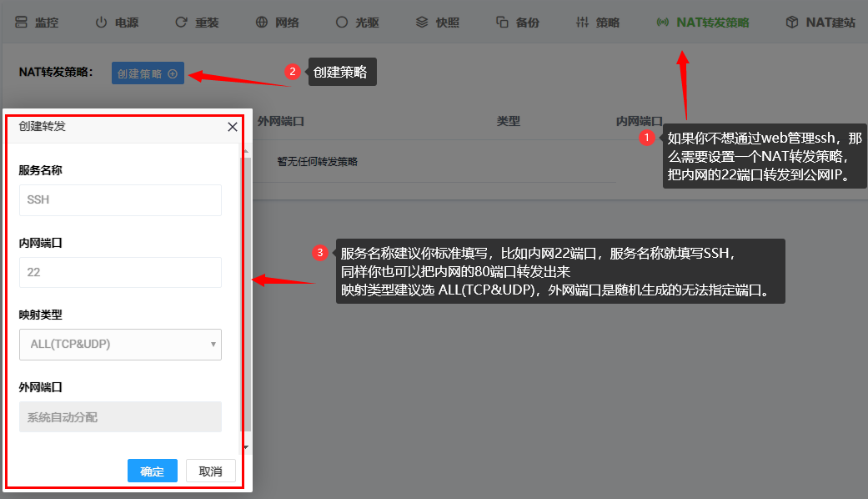Click the sliders icon beside 策略
Screen dimensions: 868x499
pos(582,23)
